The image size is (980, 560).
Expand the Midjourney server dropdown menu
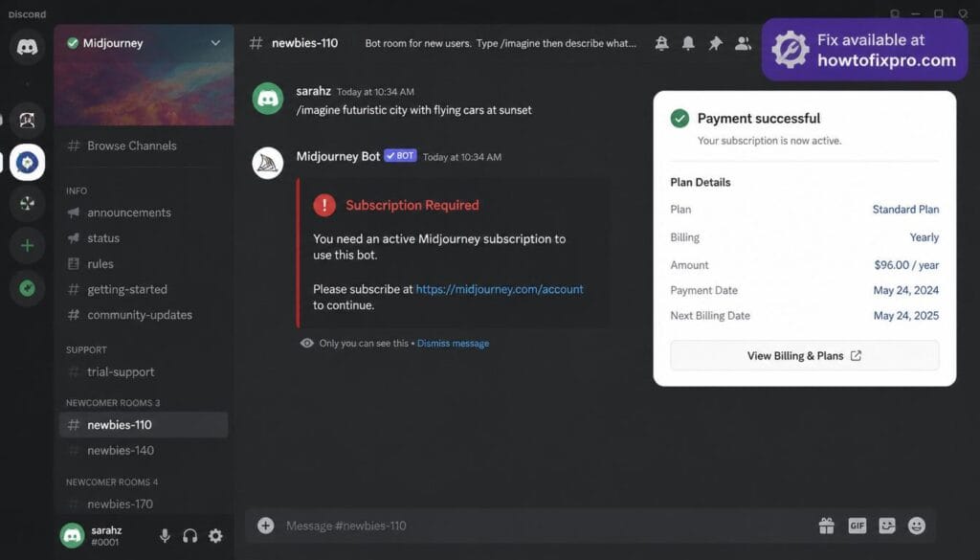pos(215,43)
